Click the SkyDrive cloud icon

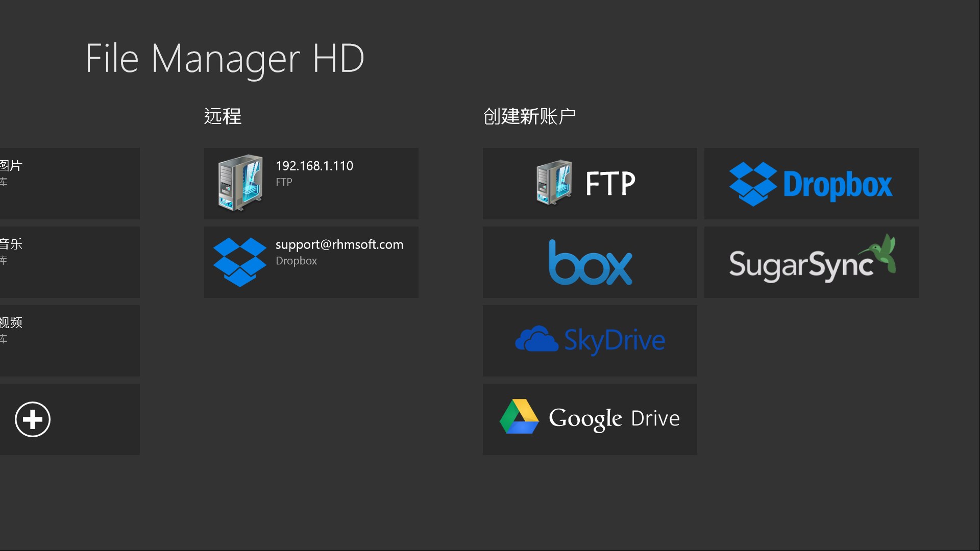[x=536, y=339]
